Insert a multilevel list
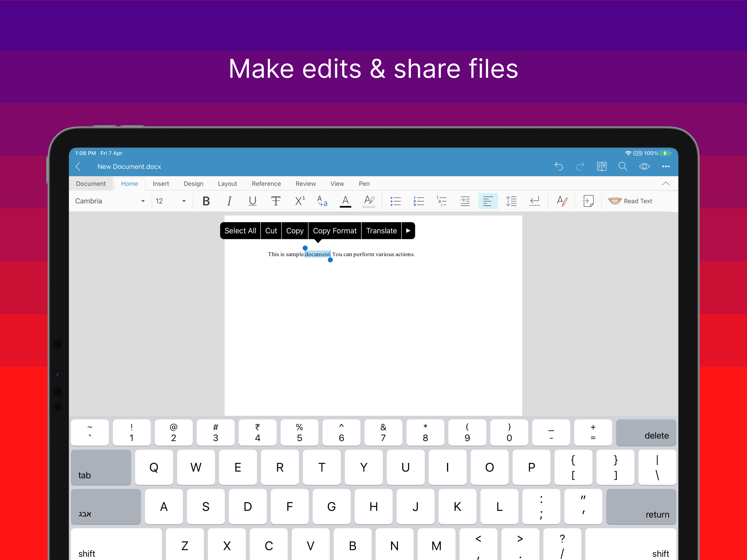The width and height of the screenshot is (747, 560). [x=442, y=201]
